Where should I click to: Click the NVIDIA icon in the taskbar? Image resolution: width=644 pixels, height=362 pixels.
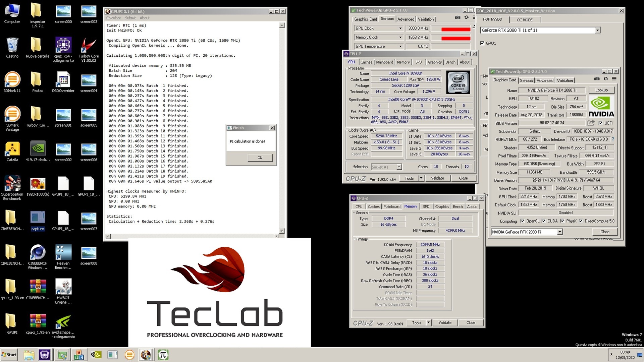pos(96,355)
